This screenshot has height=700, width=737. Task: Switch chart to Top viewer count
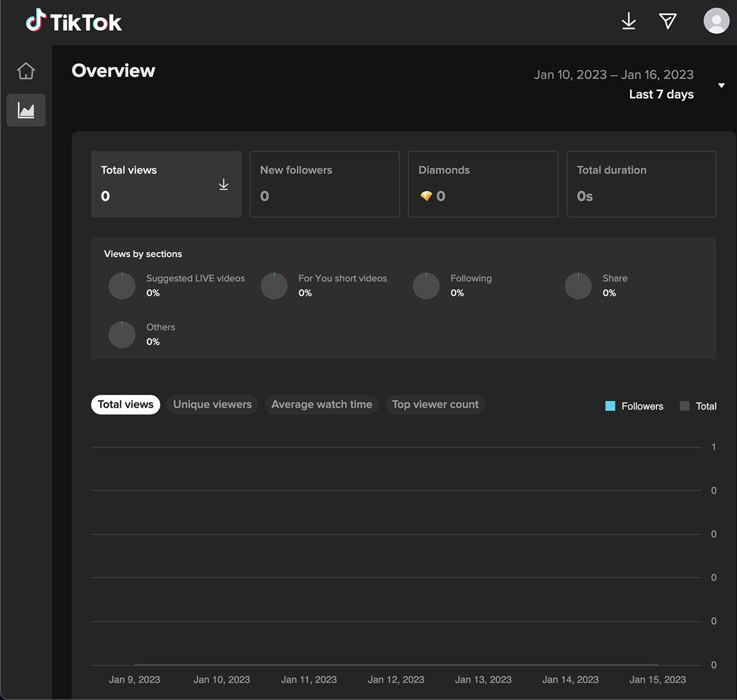click(x=435, y=405)
